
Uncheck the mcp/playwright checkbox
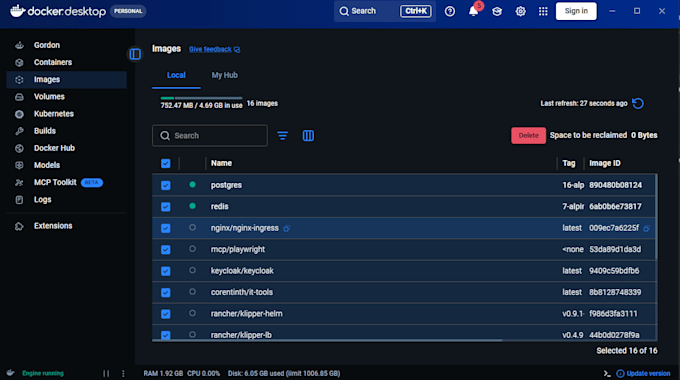[166, 249]
